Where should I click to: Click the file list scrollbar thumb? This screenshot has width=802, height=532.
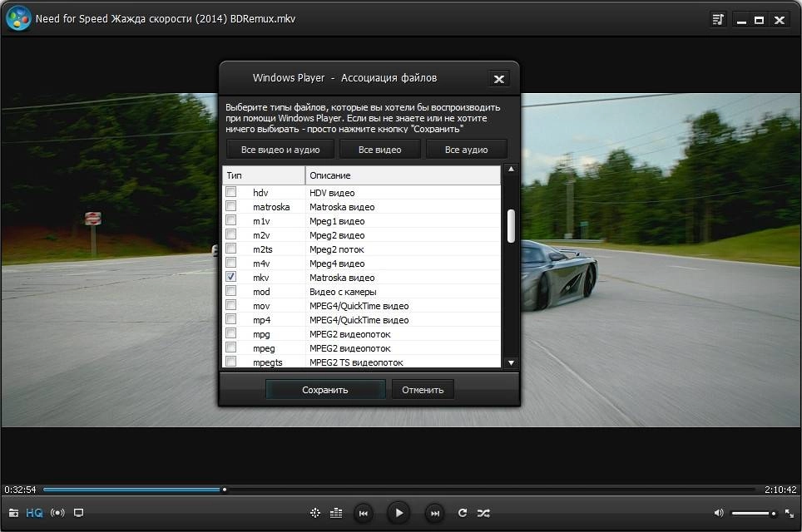pyautogui.click(x=511, y=226)
